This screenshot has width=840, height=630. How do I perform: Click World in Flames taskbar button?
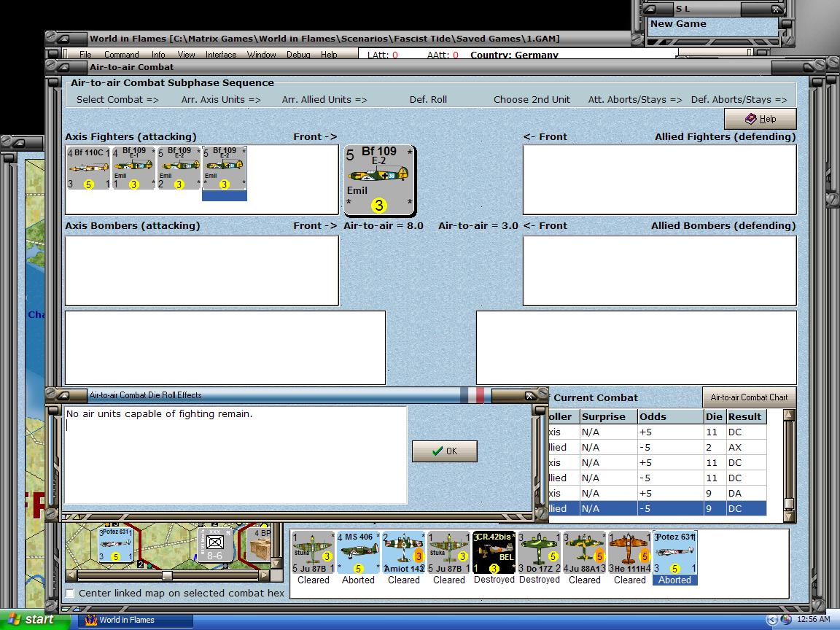pos(136,620)
